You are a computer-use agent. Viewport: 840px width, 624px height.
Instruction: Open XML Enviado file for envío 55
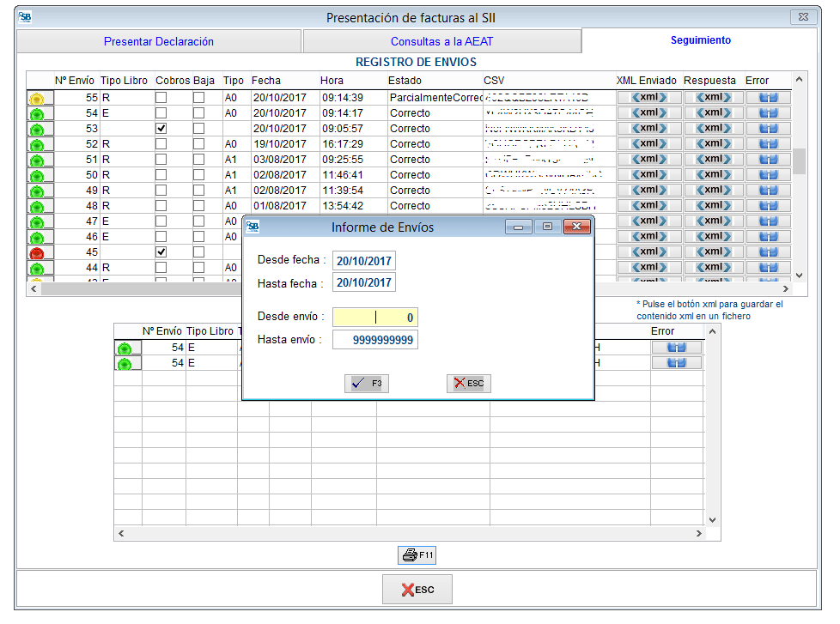(649, 97)
